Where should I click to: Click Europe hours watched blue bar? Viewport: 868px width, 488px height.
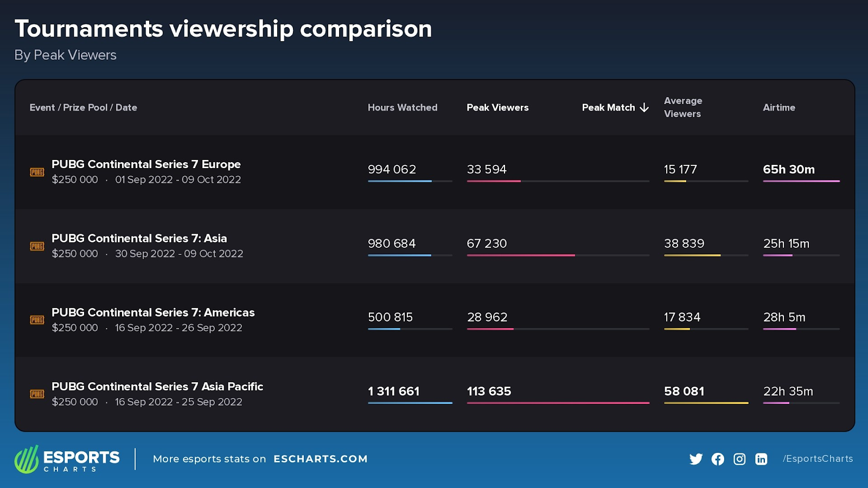(x=400, y=181)
